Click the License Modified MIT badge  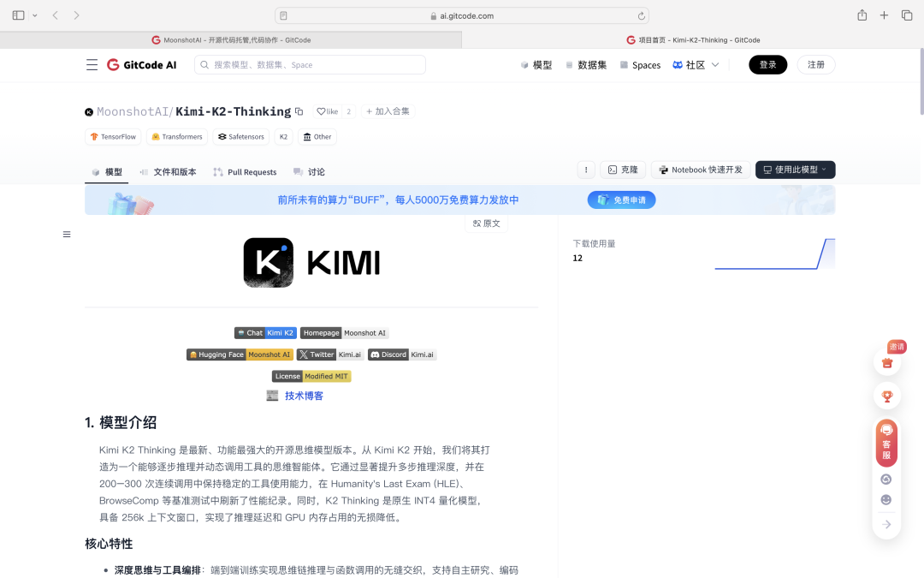point(311,376)
